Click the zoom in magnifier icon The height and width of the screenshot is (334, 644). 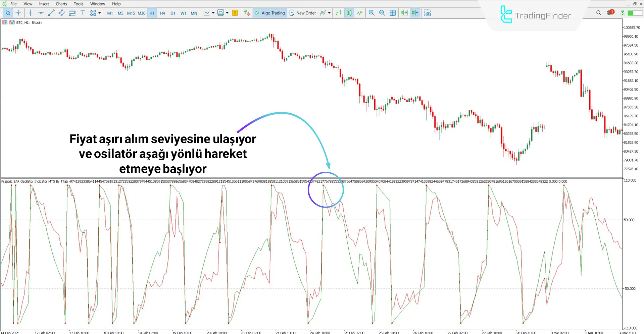coord(371,13)
